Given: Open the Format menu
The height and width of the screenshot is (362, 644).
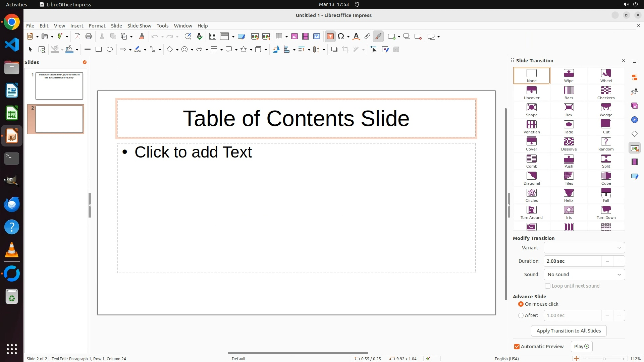Looking at the screenshot, I should (x=97, y=26).
